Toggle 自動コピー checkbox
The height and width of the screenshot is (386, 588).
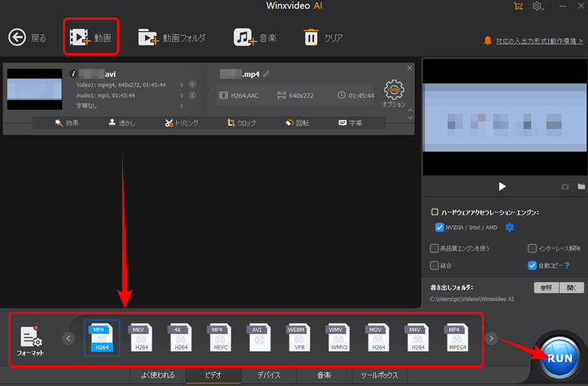(x=532, y=265)
